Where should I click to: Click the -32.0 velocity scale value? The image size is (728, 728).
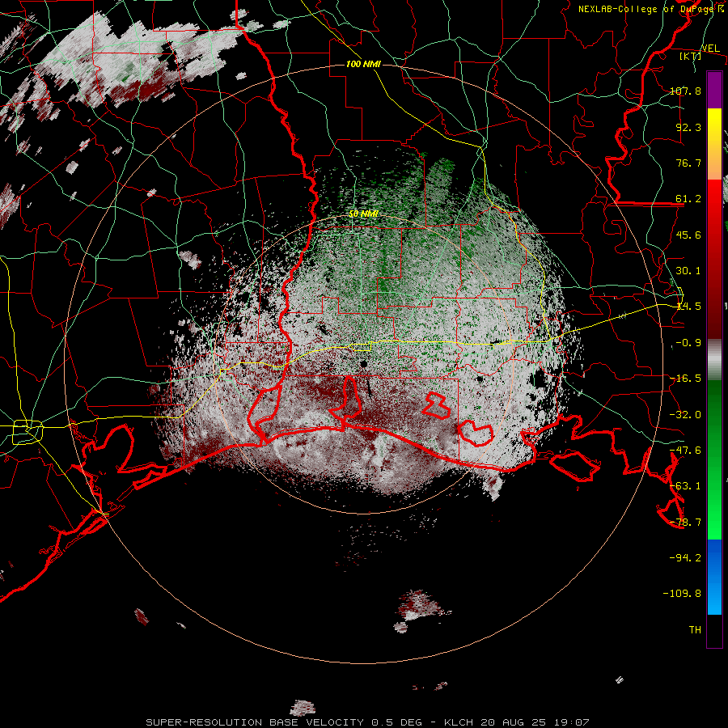[685, 415]
